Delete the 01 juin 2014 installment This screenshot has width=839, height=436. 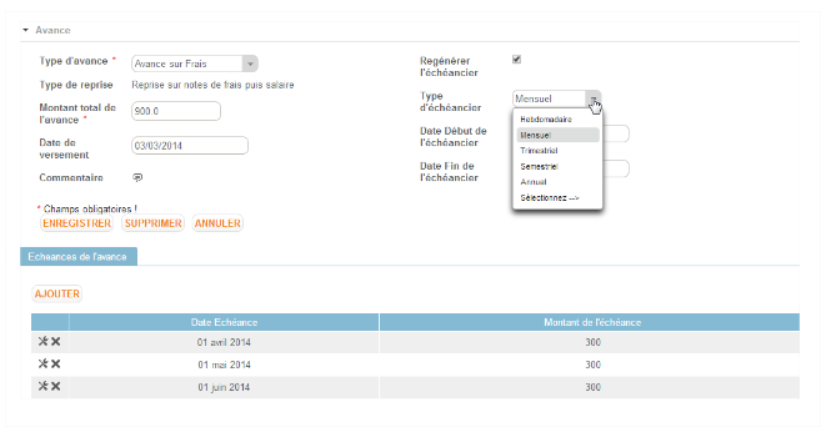(x=56, y=386)
